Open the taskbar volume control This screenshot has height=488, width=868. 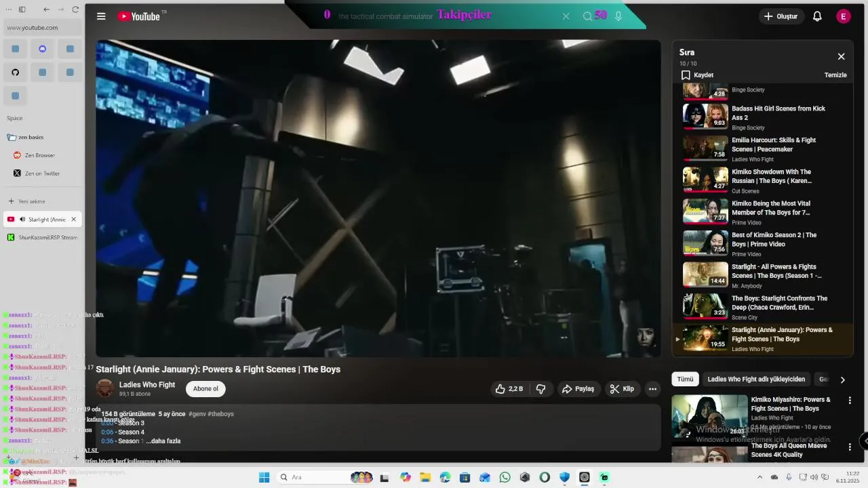coord(813,477)
